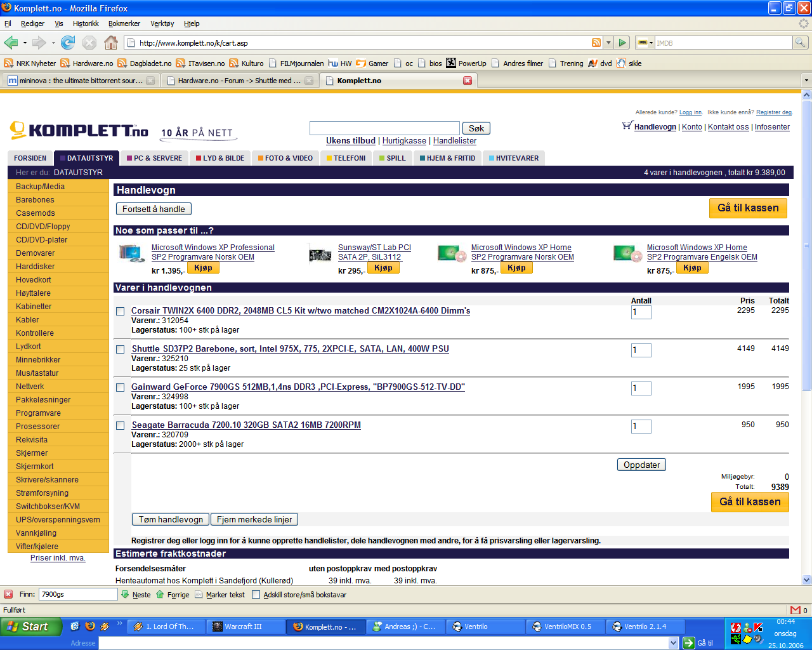812x650 pixels.
Task: Click the shopping cart icon near Handlevogn
Action: [627, 126]
